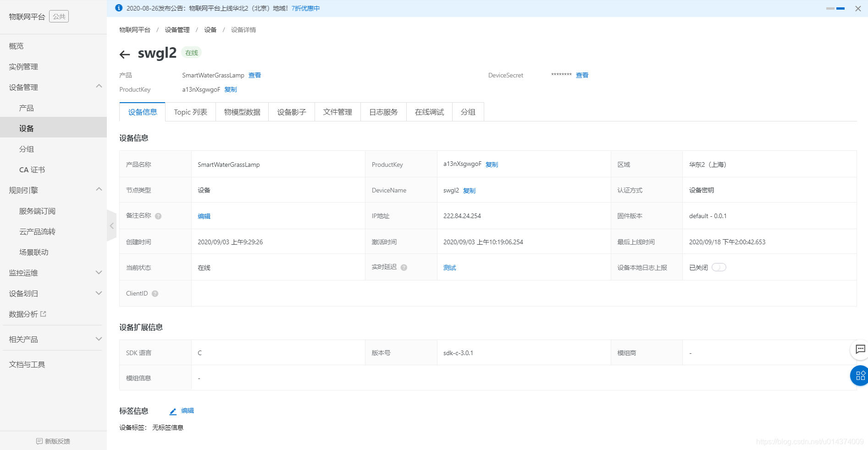This screenshot has height=450, width=868.
Task: Click the 在线 status badge beside swgl2
Action: 192,53
